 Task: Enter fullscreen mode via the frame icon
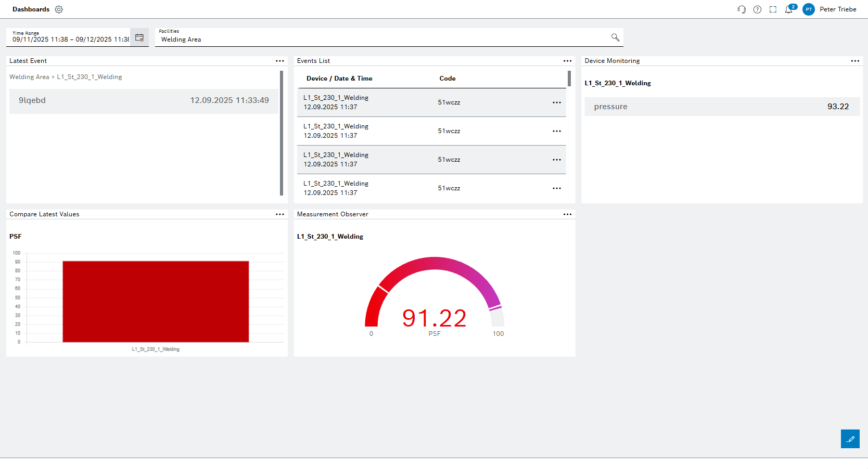click(x=773, y=9)
